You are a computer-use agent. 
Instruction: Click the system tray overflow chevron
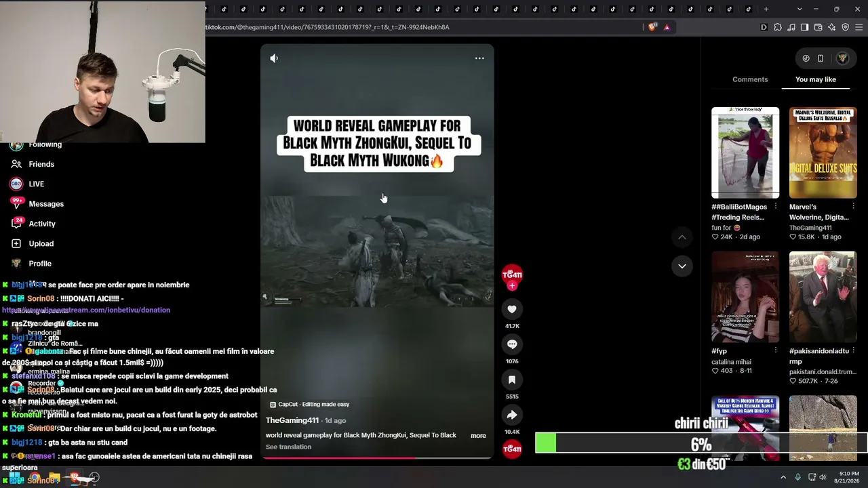(x=783, y=477)
